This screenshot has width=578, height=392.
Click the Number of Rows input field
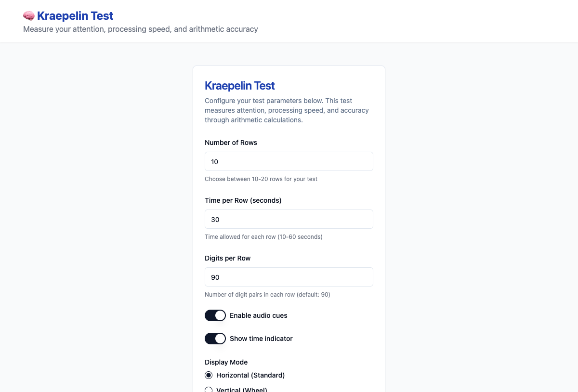pos(289,161)
